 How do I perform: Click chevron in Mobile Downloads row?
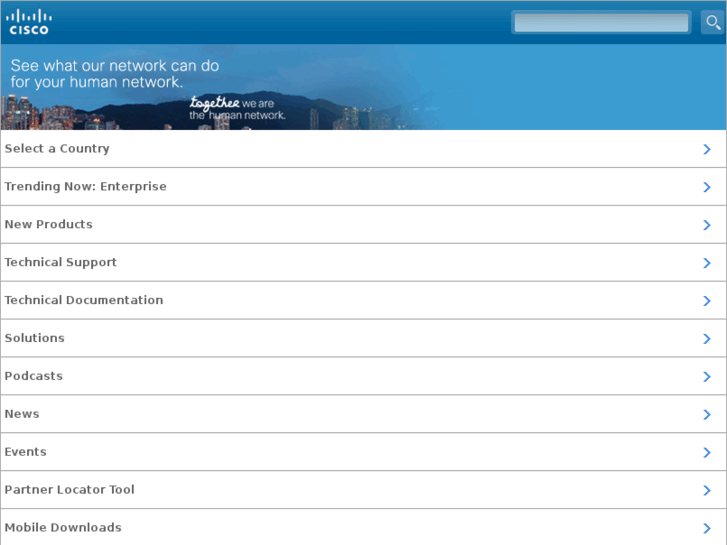click(707, 528)
